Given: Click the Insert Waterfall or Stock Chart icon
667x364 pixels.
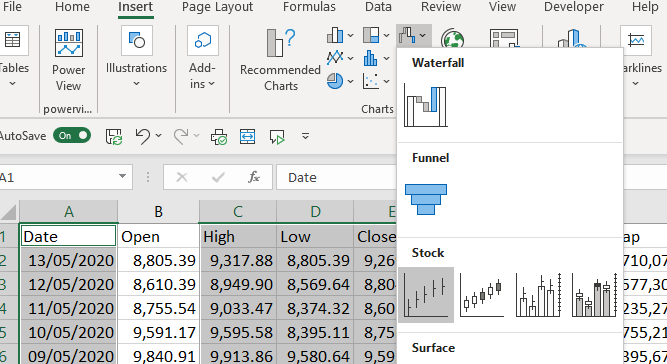Looking at the screenshot, I should 407,35.
